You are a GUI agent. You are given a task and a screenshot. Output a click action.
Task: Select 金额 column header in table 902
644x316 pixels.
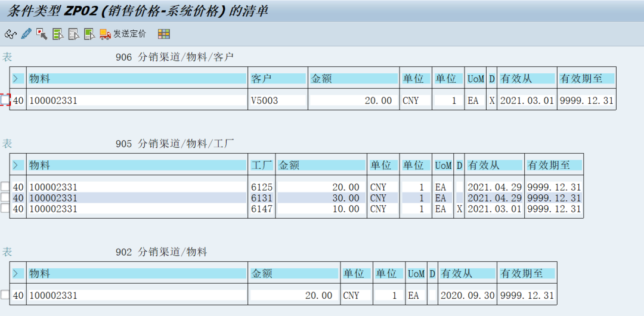point(295,273)
